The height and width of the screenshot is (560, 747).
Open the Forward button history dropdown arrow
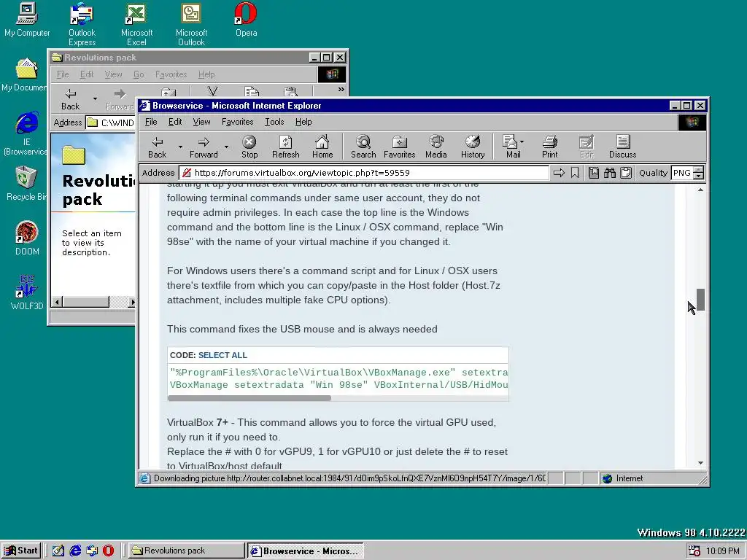coord(226,147)
